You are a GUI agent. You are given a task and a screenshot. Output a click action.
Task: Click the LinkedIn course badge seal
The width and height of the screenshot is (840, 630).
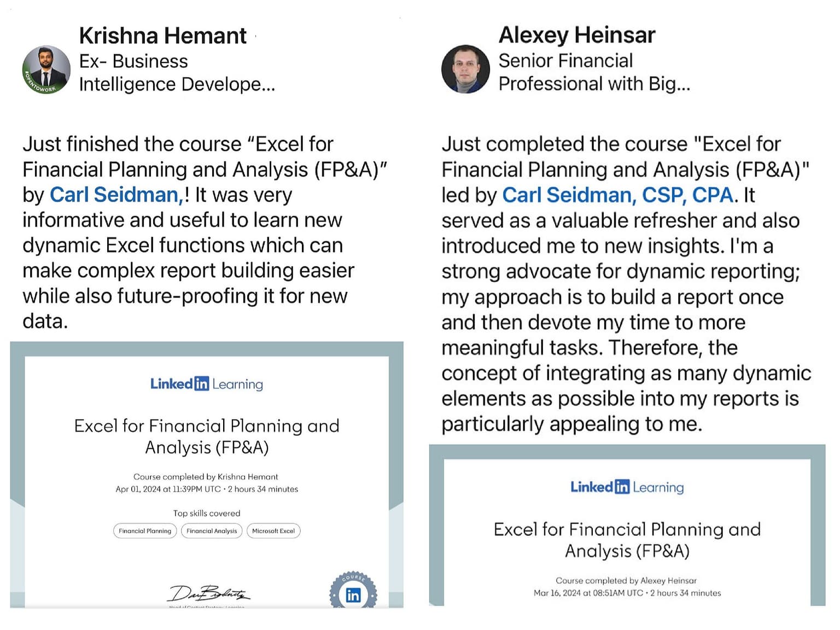pos(353,591)
